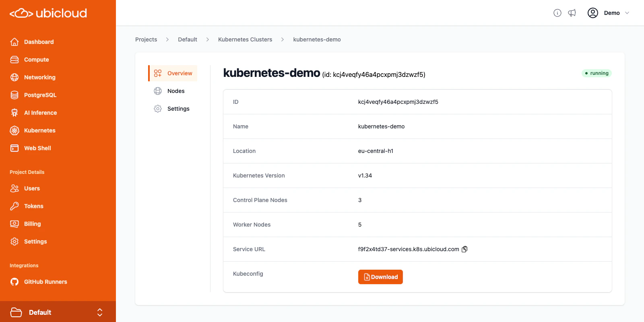Click the Ubicloud logo
The width and height of the screenshot is (644, 322).
(48, 13)
